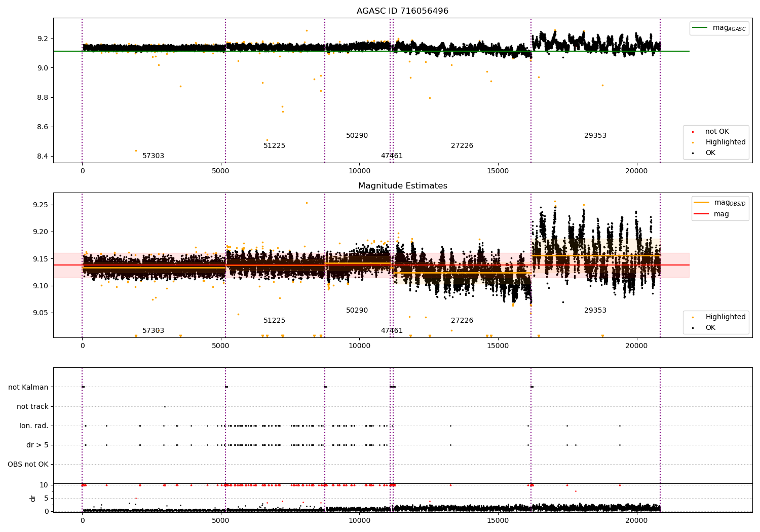
Task: Click the 20000 x-axis tick under AGASC plot
Action: (636, 171)
